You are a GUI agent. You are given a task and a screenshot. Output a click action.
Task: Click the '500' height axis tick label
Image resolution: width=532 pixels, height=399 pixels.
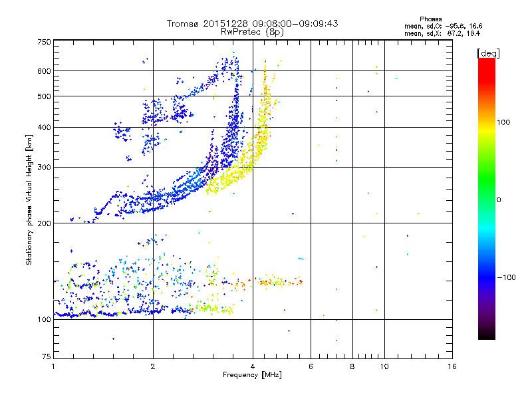44,96
